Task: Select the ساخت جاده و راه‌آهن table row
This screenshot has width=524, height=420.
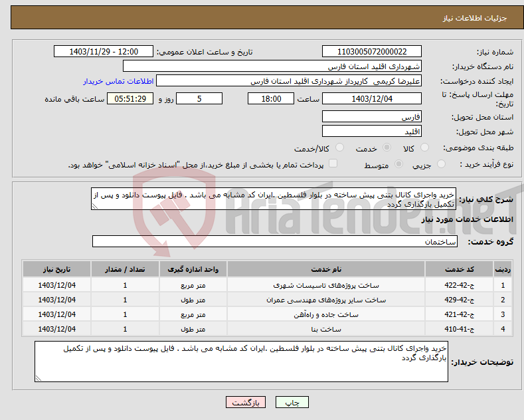Action: coord(266,314)
